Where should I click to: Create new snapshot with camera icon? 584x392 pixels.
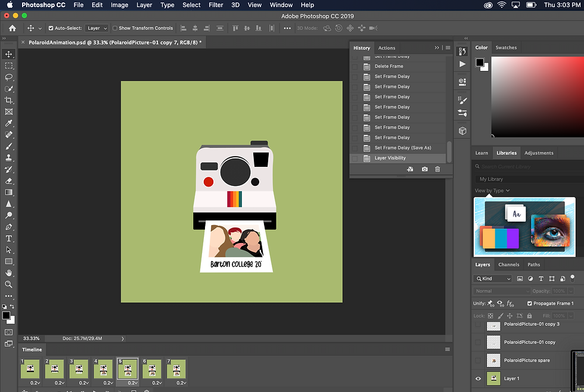point(424,169)
